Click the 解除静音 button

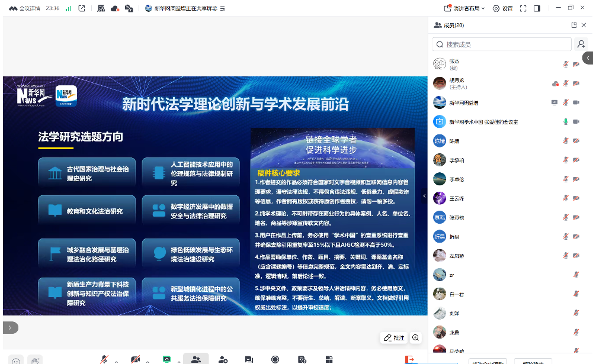(x=533, y=362)
